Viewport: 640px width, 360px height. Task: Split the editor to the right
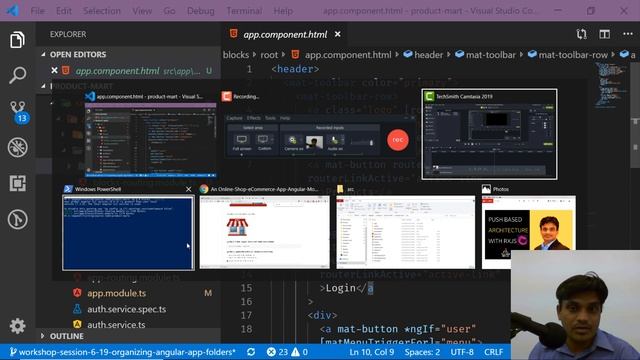point(604,34)
